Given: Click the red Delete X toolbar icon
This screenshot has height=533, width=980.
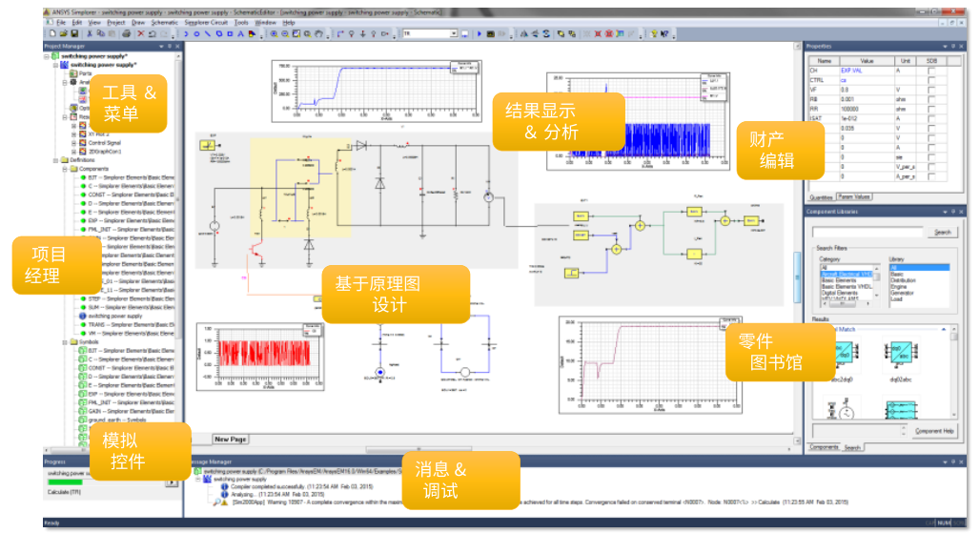Looking at the screenshot, I should (141, 33).
